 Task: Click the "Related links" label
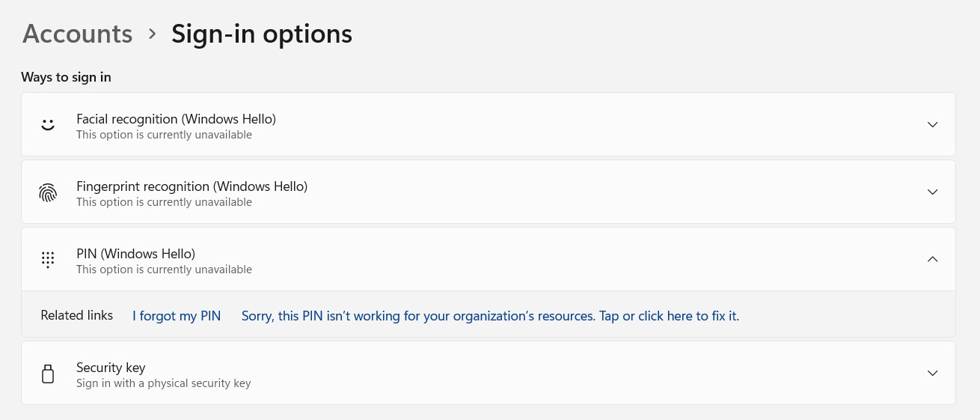coord(77,315)
